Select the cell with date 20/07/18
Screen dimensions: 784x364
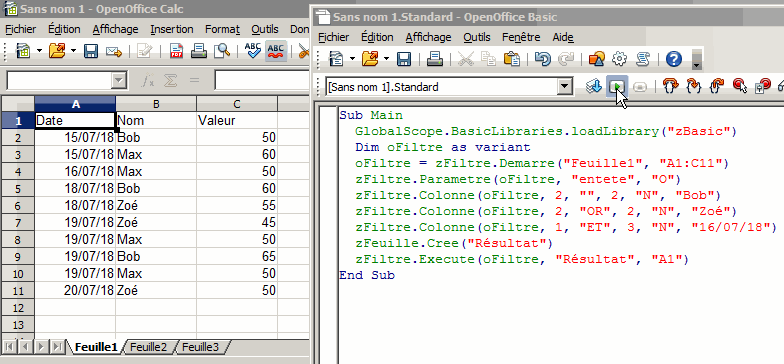coord(75,290)
